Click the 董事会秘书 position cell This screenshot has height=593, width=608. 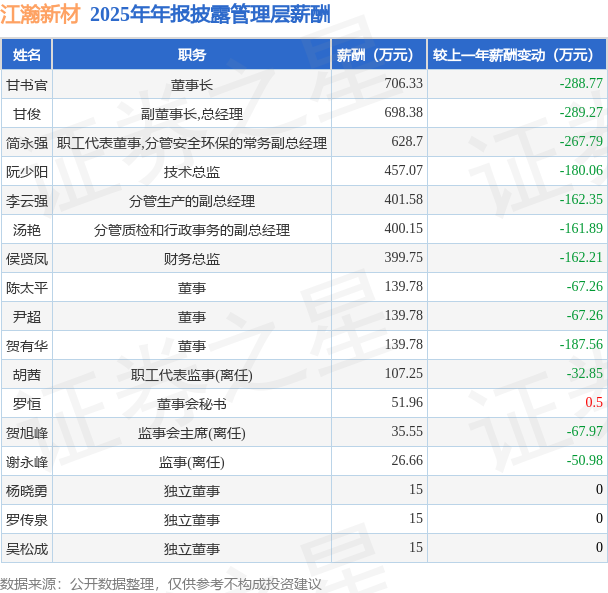tap(192, 404)
